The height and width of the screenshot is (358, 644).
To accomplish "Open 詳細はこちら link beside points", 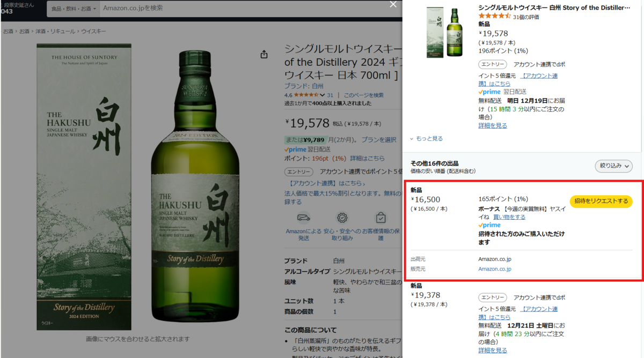I will 368,159.
